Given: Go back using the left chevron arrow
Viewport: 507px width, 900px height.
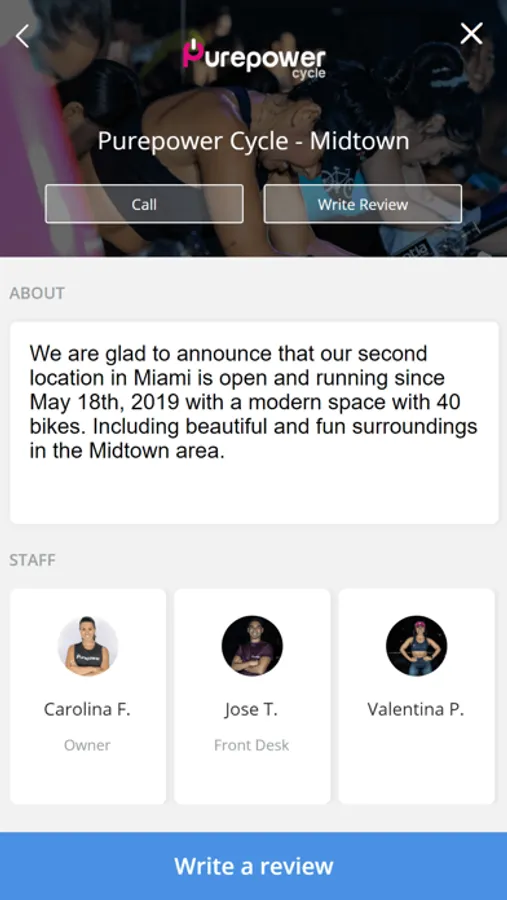Looking at the screenshot, I should (x=22, y=36).
